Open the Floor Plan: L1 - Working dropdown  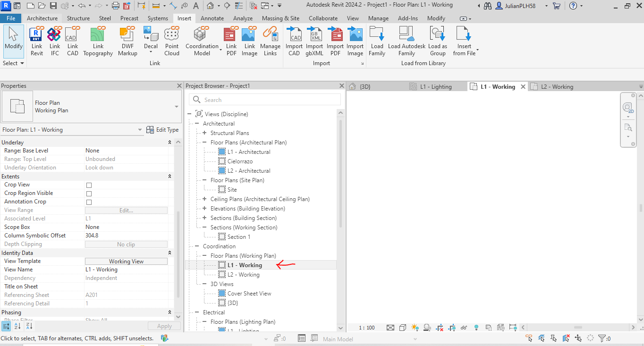140,130
